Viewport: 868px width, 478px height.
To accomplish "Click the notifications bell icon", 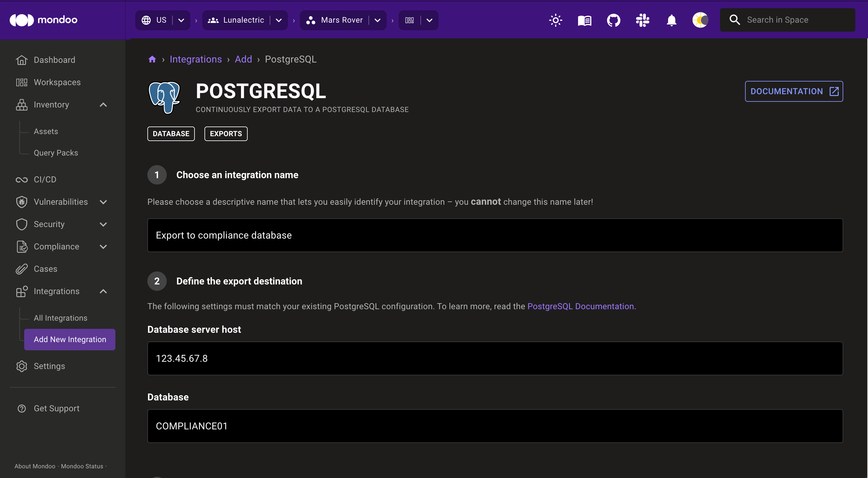I will [671, 20].
